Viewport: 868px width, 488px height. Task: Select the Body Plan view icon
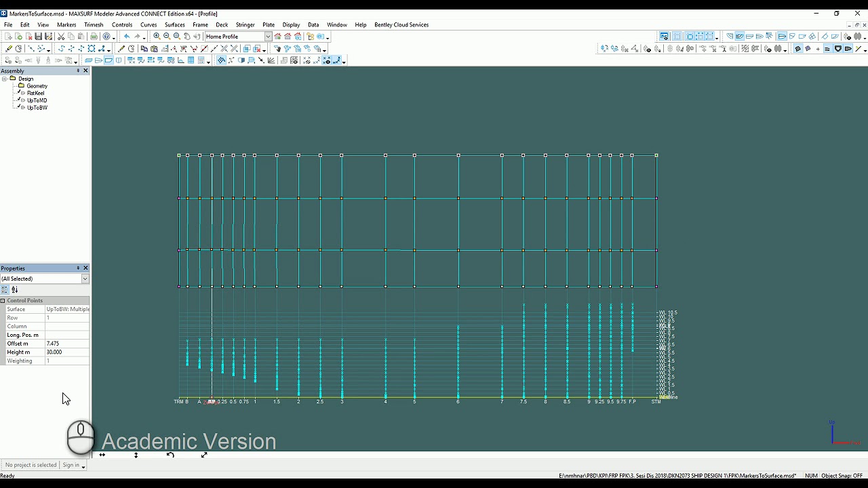(x=119, y=60)
